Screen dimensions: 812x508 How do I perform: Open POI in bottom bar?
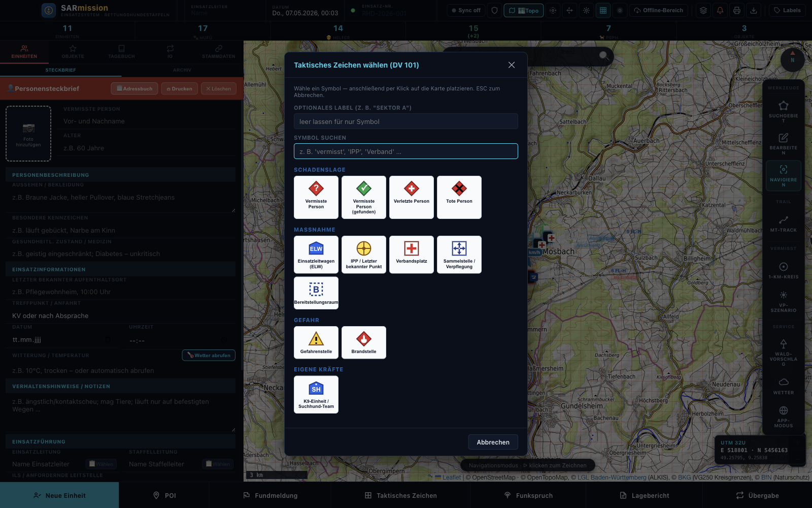coord(164,495)
